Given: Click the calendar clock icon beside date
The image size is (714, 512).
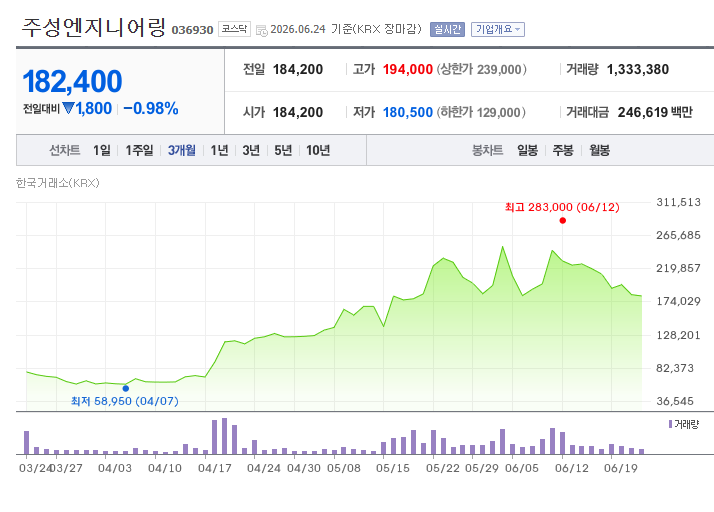Looking at the screenshot, I should tap(261, 31).
